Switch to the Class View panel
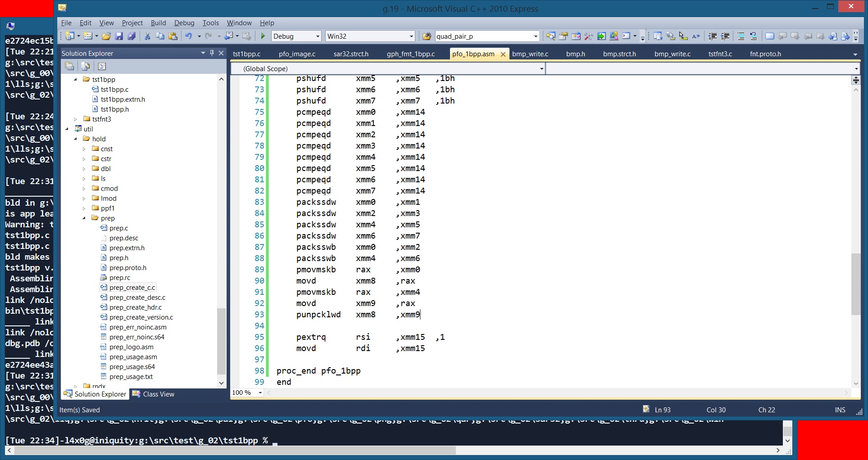This screenshot has width=868, height=460. point(154,394)
